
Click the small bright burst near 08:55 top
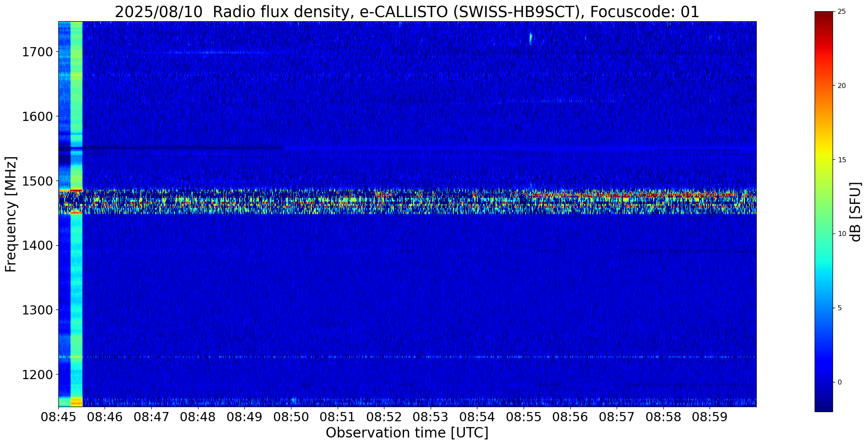click(x=530, y=38)
